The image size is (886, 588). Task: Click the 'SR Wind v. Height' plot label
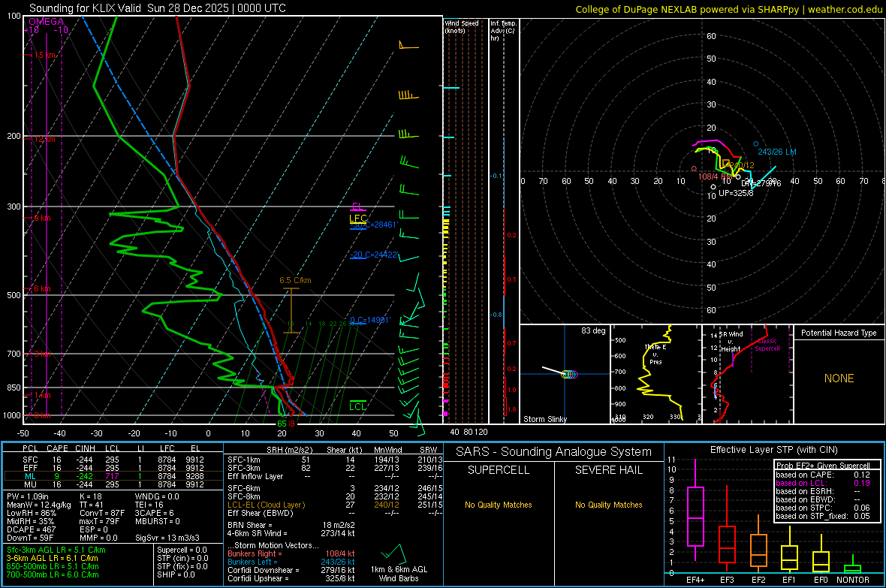pyautogui.click(x=731, y=342)
